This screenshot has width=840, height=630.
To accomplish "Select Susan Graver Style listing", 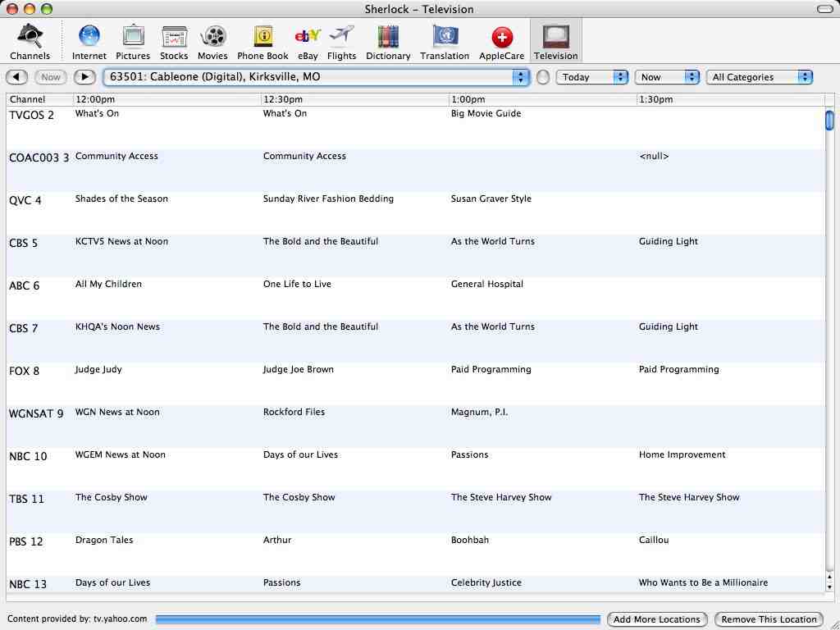I will pos(491,199).
